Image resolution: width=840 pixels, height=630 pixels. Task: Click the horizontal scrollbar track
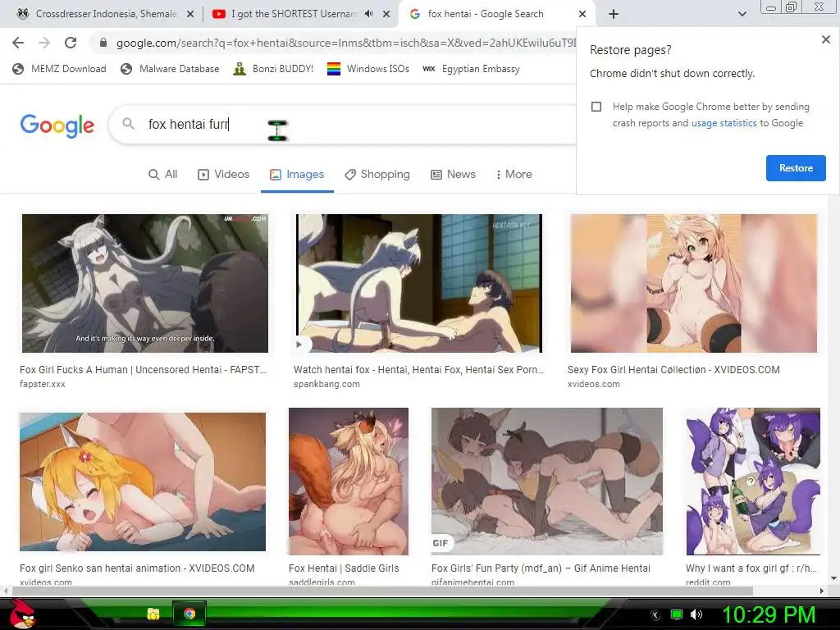784,591
